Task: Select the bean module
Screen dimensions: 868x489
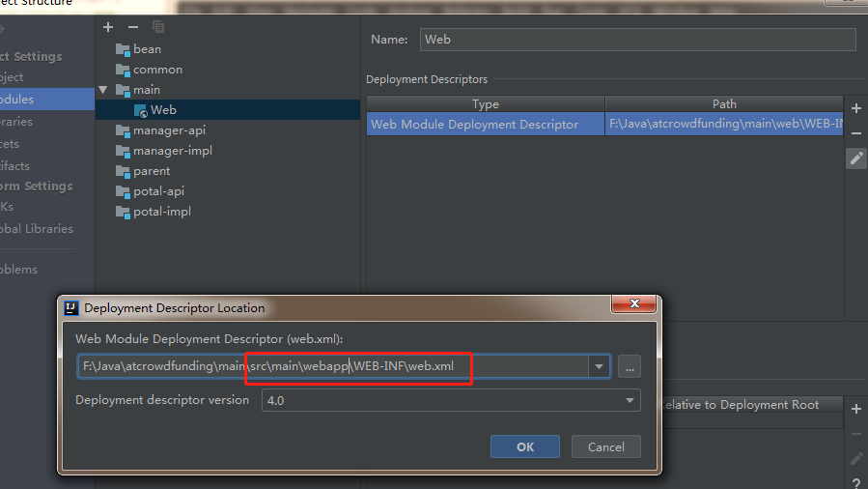Action: (148, 49)
